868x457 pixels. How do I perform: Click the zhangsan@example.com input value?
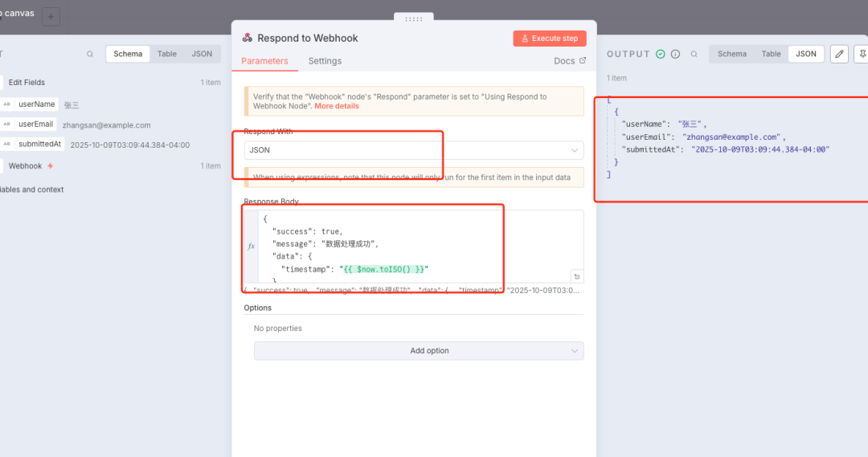pyautogui.click(x=106, y=125)
